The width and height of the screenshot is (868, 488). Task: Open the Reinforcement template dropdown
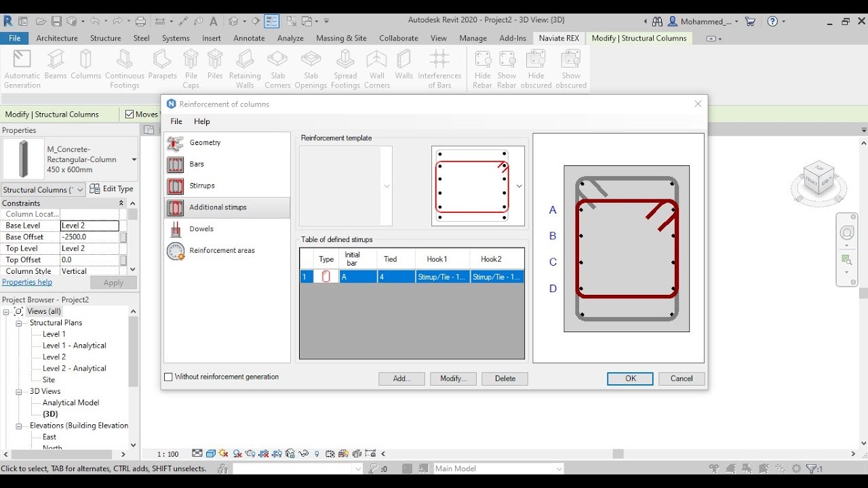click(387, 186)
